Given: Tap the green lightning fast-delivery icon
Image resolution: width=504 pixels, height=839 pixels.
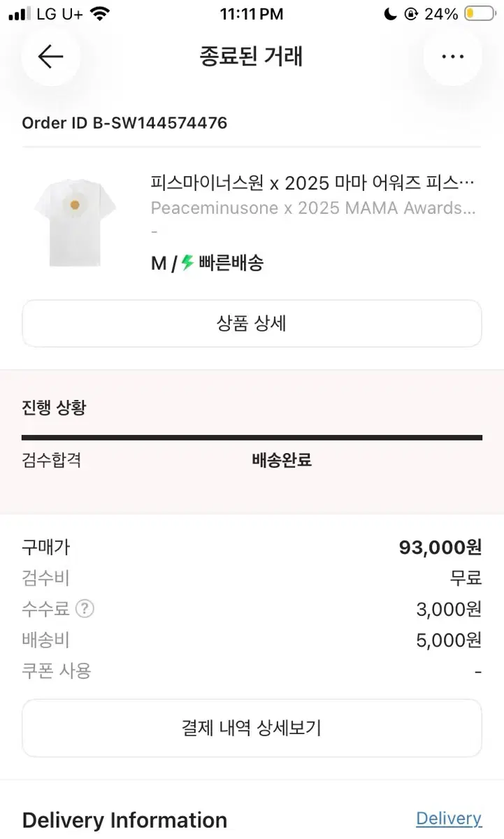Looking at the screenshot, I should (187, 263).
